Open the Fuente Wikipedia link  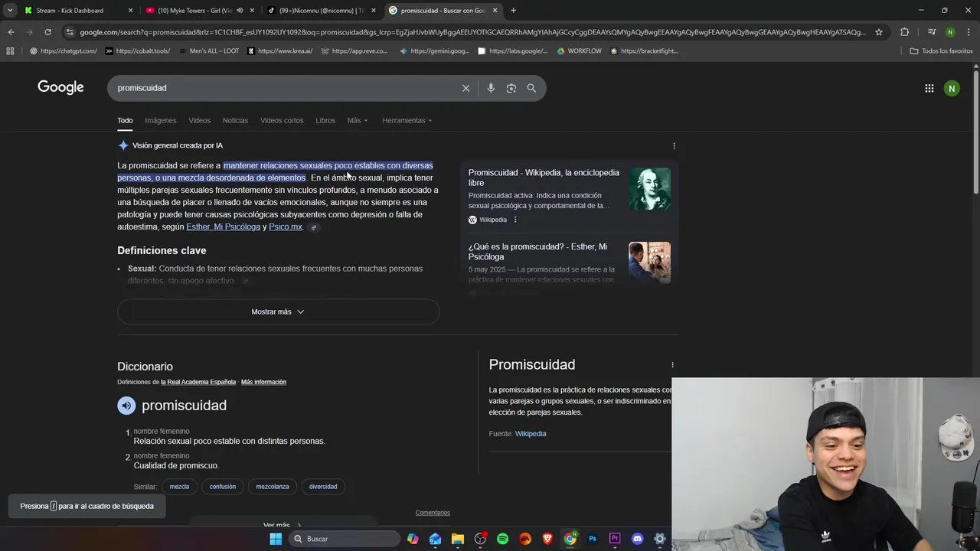click(x=531, y=434)
